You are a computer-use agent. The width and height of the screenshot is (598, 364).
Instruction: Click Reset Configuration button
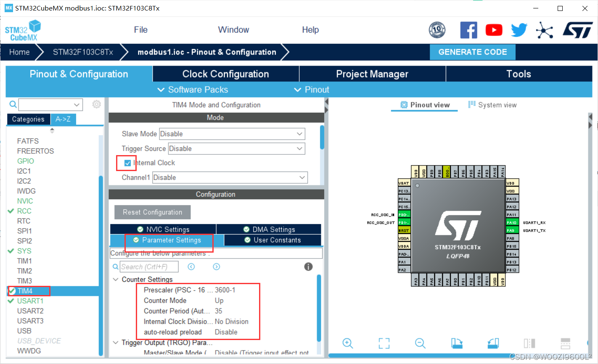153,212
